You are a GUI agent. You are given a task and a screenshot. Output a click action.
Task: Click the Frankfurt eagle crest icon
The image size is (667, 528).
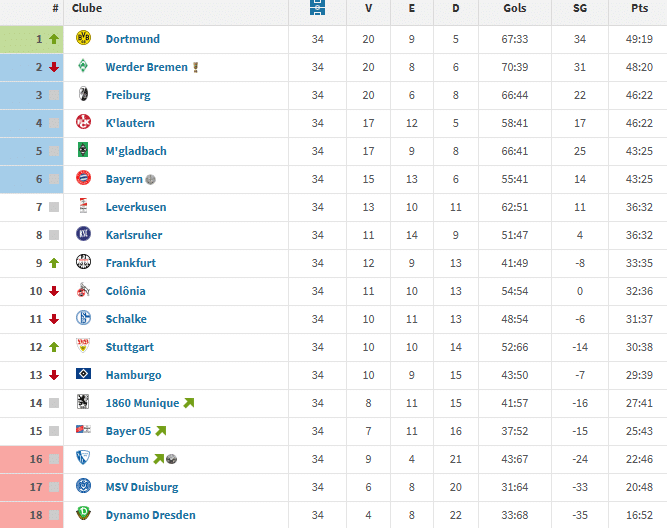click(x=84, y=263)
